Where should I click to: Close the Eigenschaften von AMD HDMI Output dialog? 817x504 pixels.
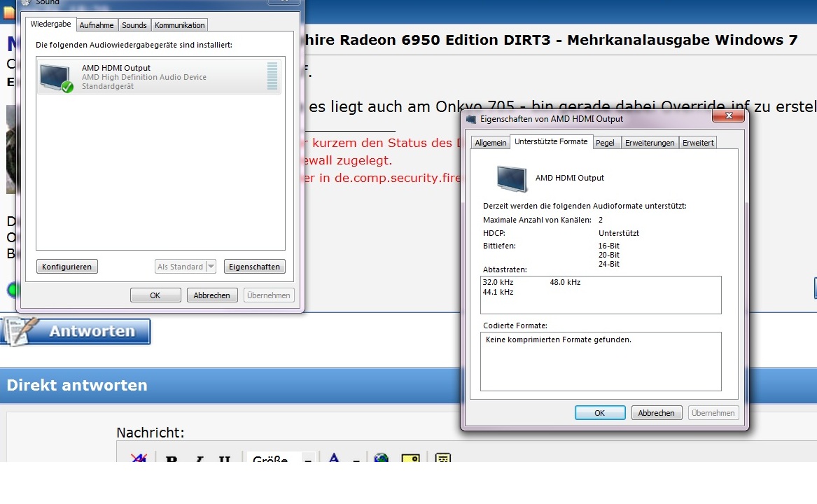point(728,115)
